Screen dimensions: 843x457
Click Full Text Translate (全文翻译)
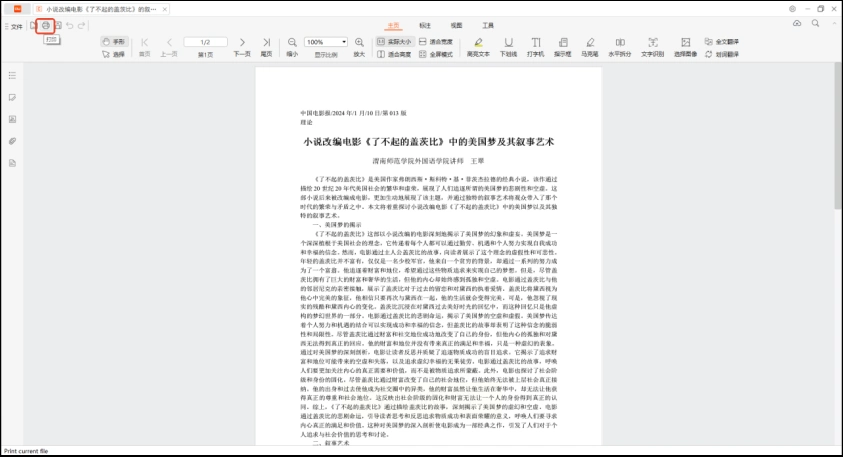(723, 42)
